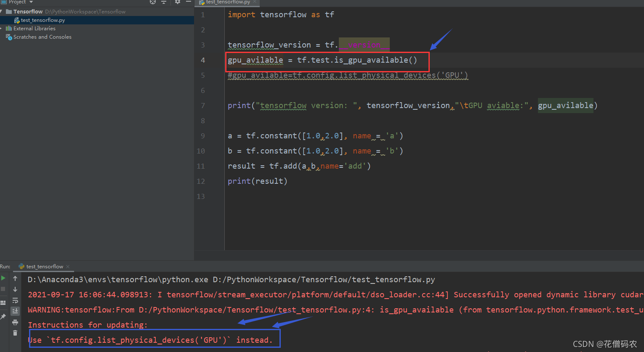
Task: Click gutter line number 7
Action: tap(203, 106)
